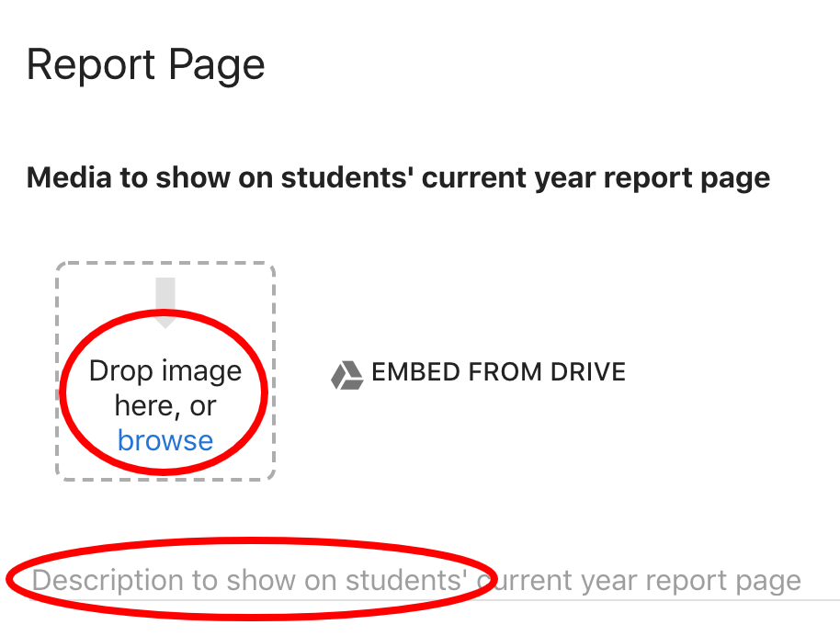Click the dashed image drop zone
The image size is (840, 636).
(165, 371)
